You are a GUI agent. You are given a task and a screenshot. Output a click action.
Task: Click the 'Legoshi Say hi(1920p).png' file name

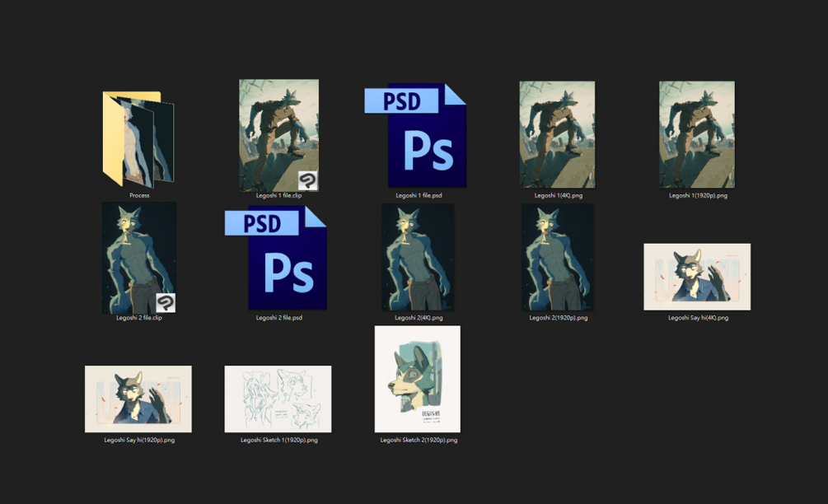139,440
